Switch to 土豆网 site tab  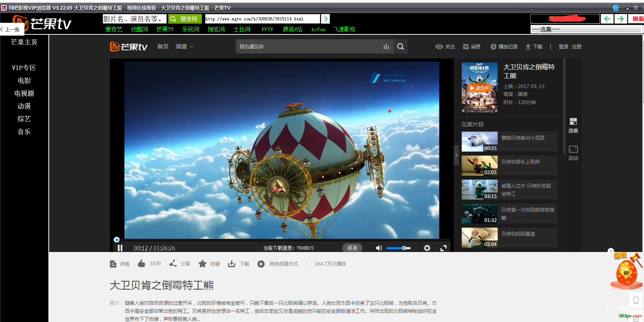[x=242, y=29]
